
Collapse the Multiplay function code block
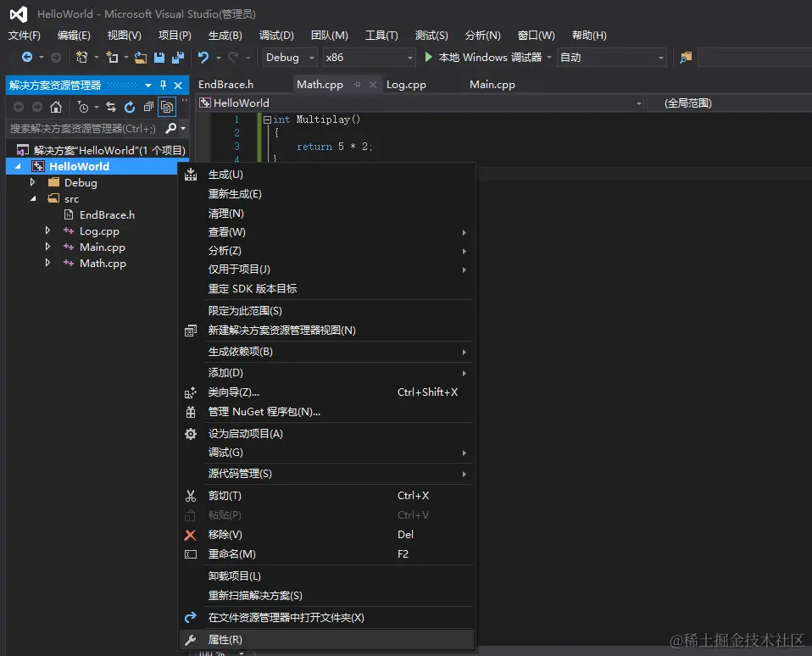pyautogui.click(x=267, y=120)
